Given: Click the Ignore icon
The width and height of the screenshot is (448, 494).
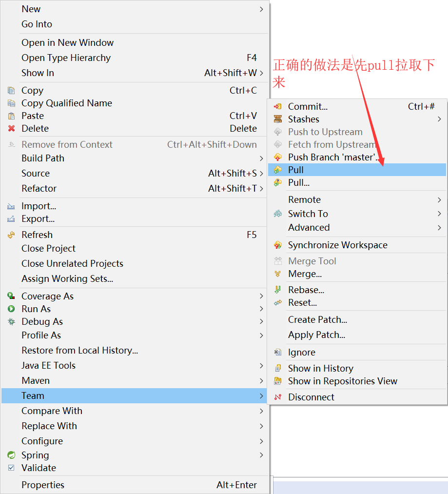Looking at the screenshot, I should pos(277,352).
